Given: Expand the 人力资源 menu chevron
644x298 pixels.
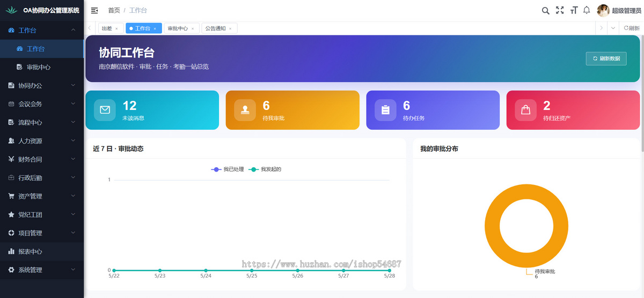Looking at the screenshot, I should click(x=73, y=141).
